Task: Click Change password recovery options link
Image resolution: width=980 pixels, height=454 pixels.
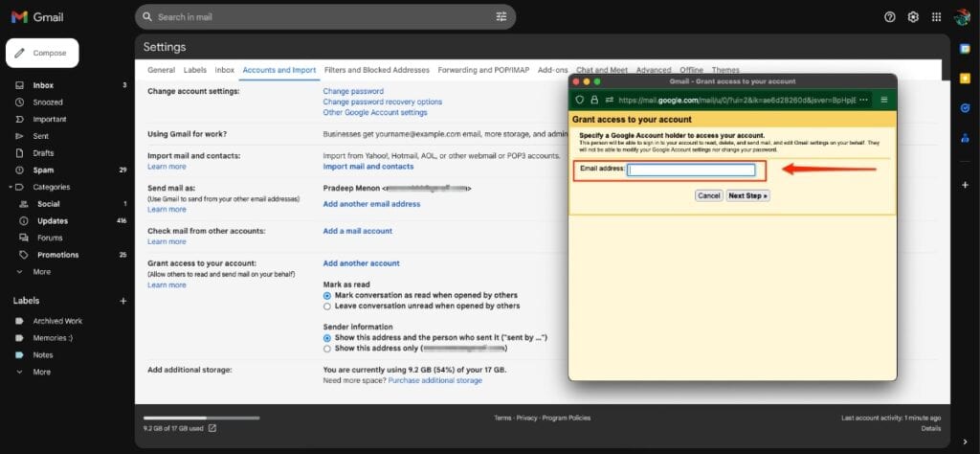Action: coord(383,102)
